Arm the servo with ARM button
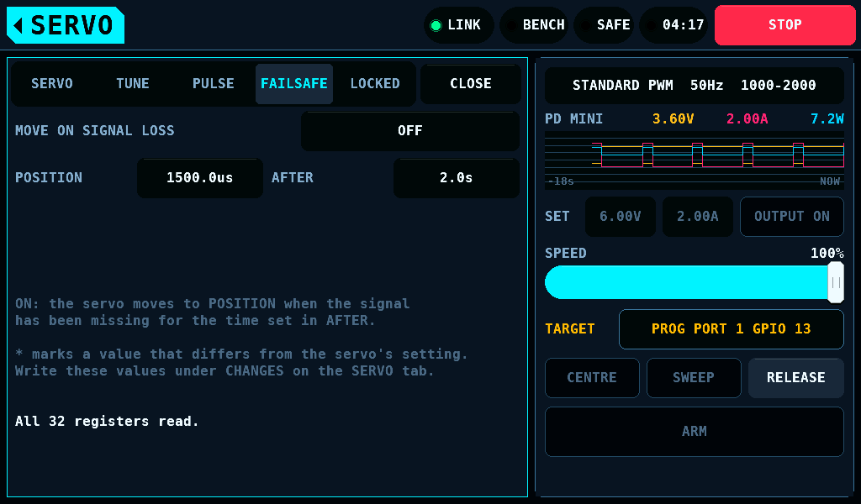Viewport: 861px width, 504px height. click(694, 432)
